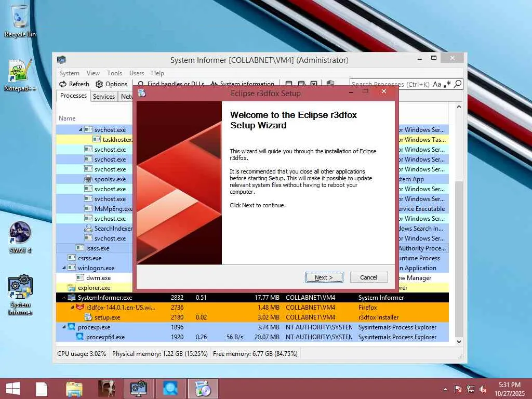Collapse the winlogon.exe tree node
Image resolution: width=532 pixels, height=399 pixels.
(x=64, y=268)
